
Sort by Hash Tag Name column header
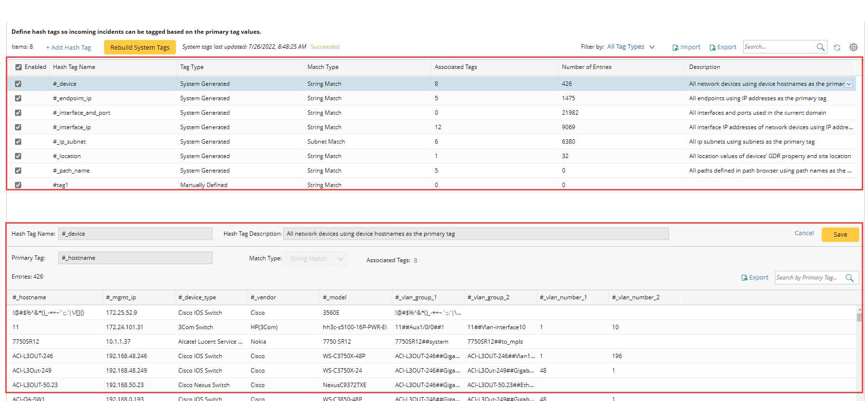[x=74, y=67]
